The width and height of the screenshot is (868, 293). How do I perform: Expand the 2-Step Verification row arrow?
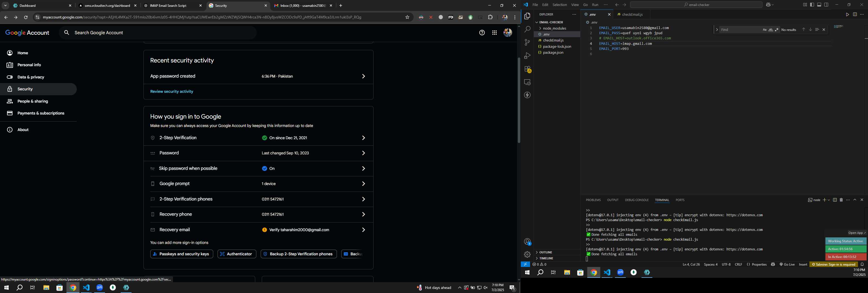[363, 138]
